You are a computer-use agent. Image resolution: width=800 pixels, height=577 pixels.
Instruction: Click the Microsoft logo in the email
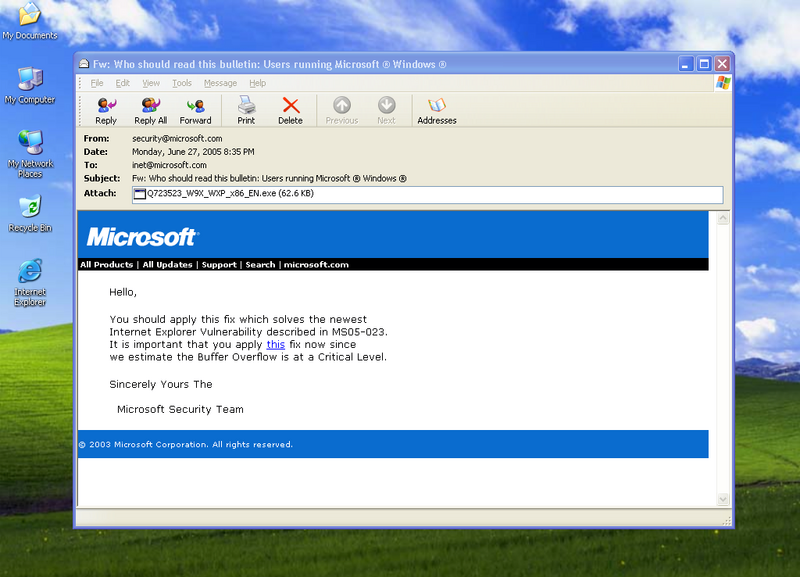tap(142, 237)
